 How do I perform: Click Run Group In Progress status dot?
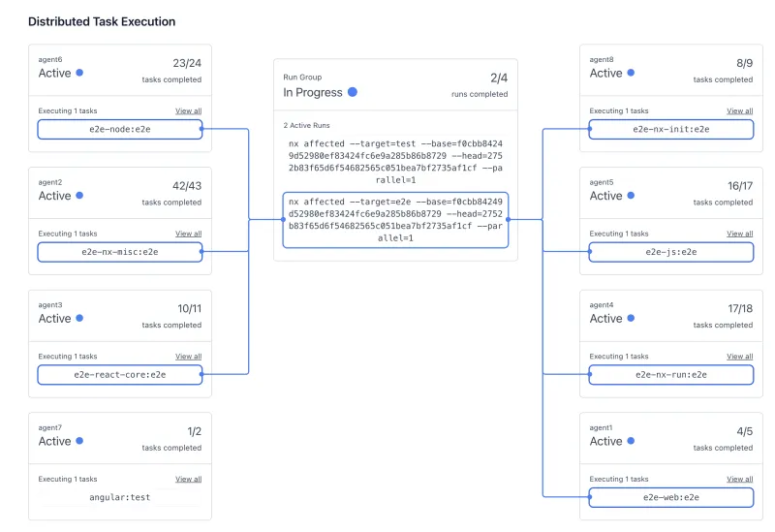coord(353,92)
